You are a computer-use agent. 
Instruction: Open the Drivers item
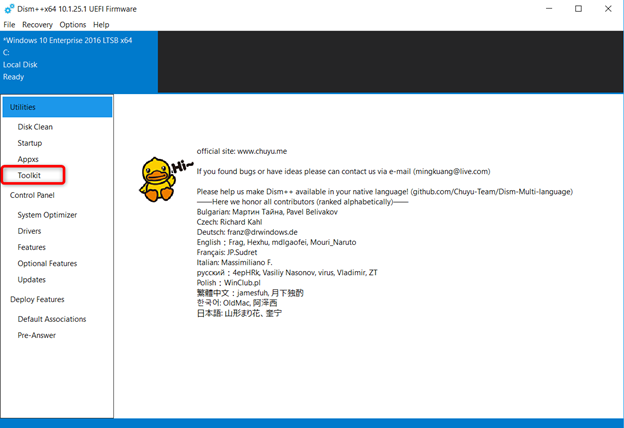coord(29,231)
